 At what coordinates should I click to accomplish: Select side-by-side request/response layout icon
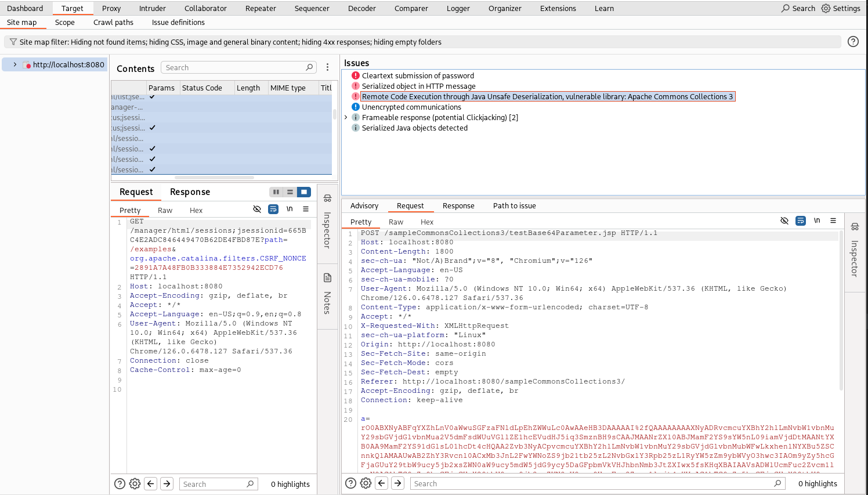coord(276,192)
